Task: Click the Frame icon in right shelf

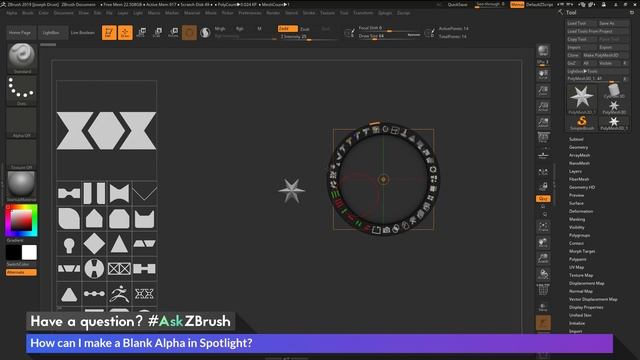Action: point(543,227)
